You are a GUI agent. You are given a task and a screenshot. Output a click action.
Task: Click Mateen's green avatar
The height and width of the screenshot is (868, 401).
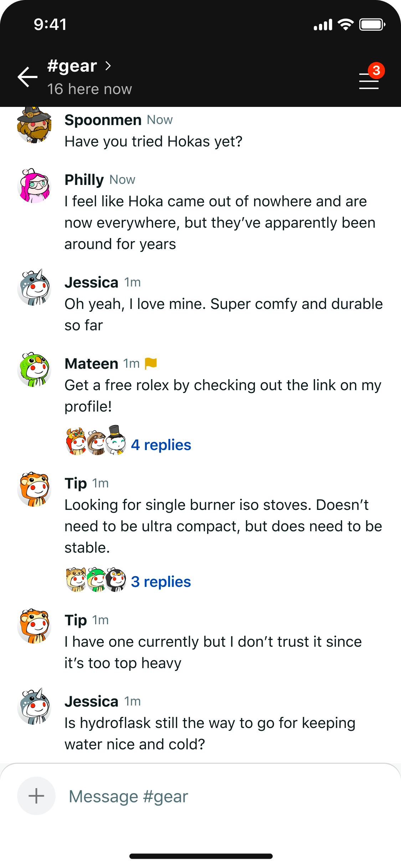click(x=35, y=370)
